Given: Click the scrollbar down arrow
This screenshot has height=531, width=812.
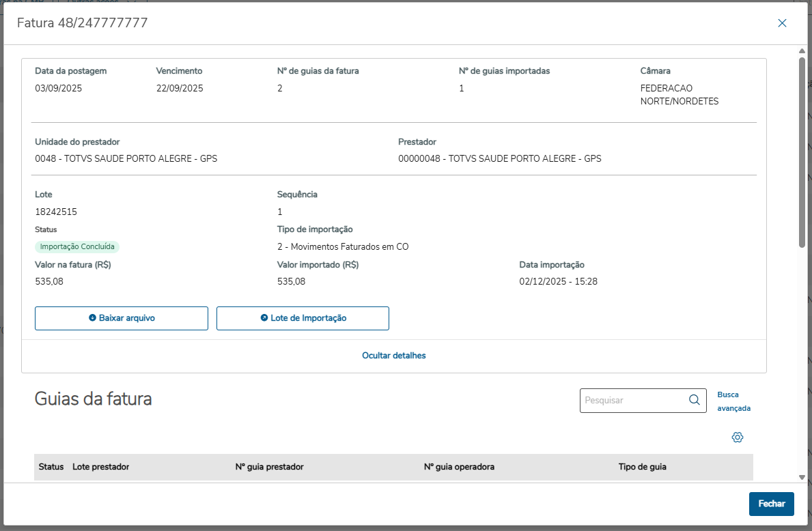Looking at the screenshot, I should (802, 477).
